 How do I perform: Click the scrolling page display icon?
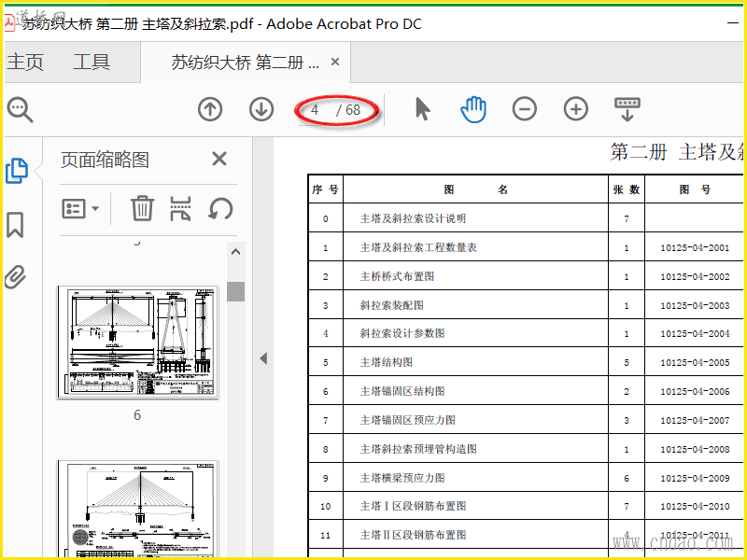(x=627, y=109)
